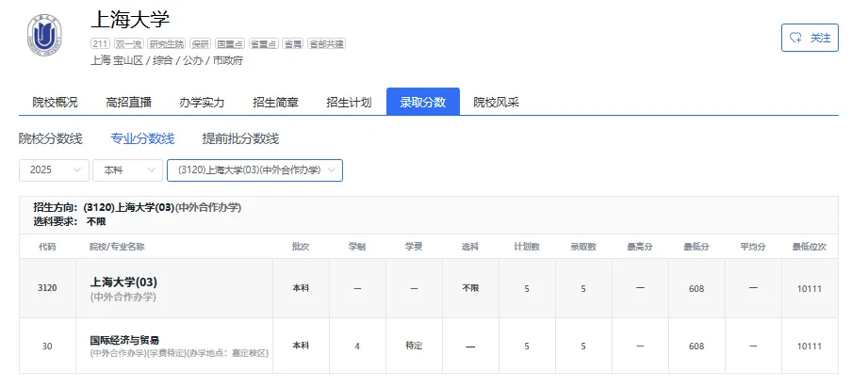This screenshot has width=868, height=387.
Task: Click the 研究生院 tag badge
Action: [166, 43]
